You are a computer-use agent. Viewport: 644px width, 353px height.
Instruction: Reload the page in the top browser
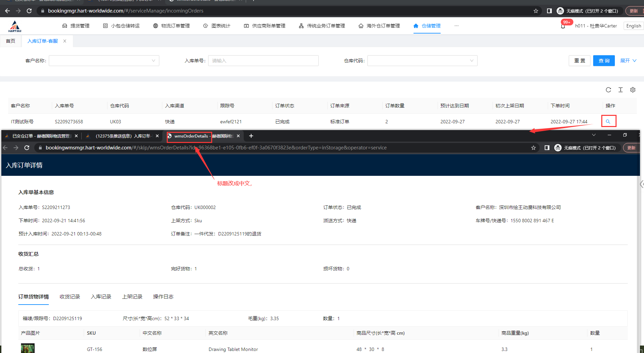(x=29, y=11)
